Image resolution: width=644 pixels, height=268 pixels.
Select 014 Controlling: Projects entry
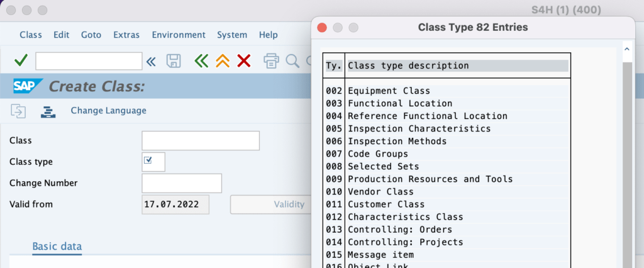pyautogui.click(x=447, y=242)
